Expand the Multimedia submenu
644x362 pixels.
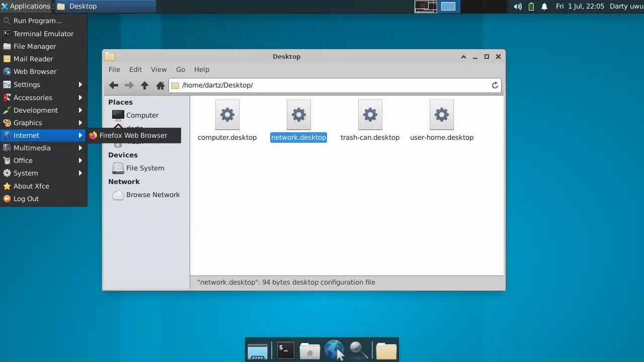tap(43, 148)
